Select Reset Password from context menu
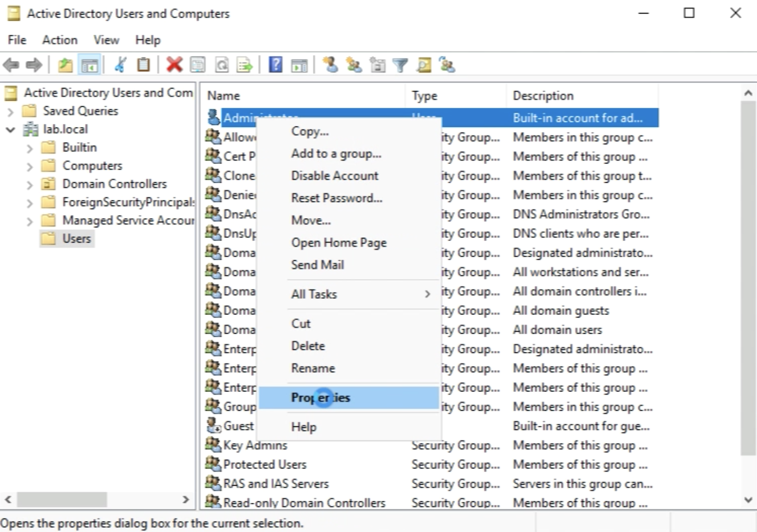 click(336, 198)
